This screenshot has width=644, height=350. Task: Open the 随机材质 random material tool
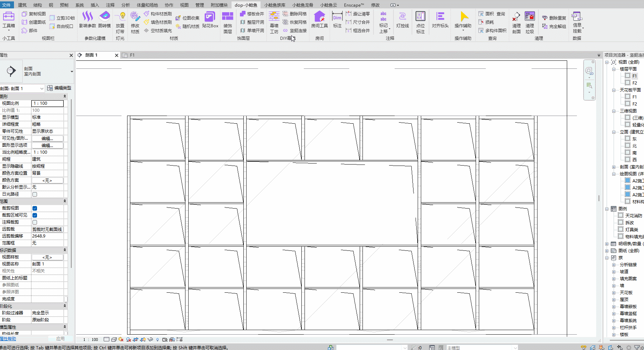[x=188, y=26]
